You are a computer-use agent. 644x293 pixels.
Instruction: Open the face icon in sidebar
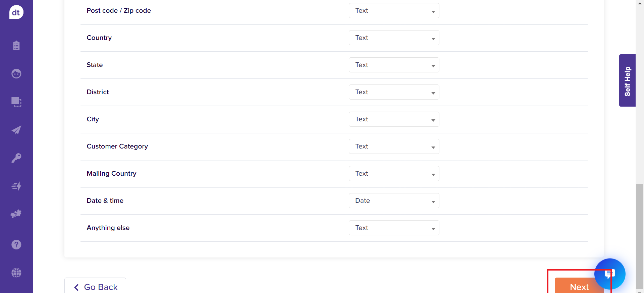pos(16,73)
